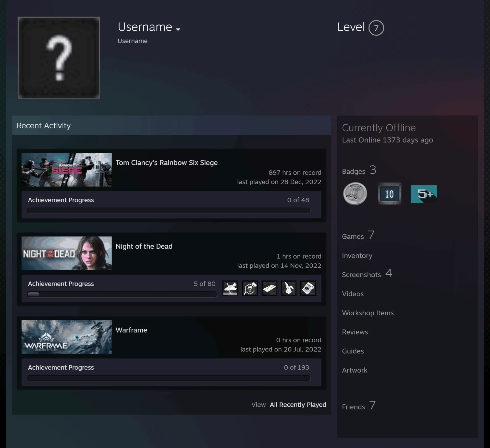Open the Night of the Dead banner
Viewport: 490px width, 448px height.
pos(67,253)
